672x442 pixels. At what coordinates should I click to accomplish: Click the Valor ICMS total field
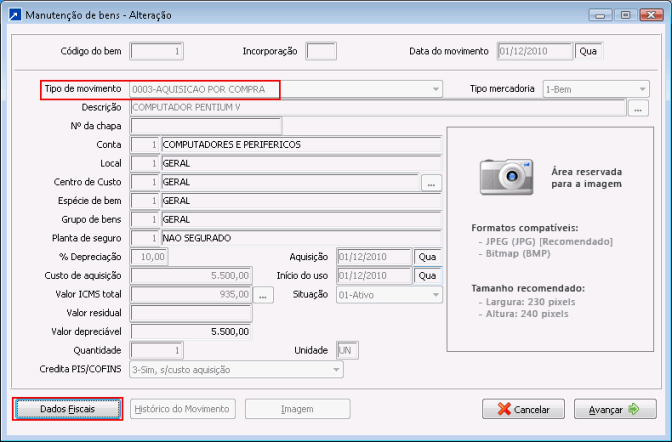tap(191, 295)
